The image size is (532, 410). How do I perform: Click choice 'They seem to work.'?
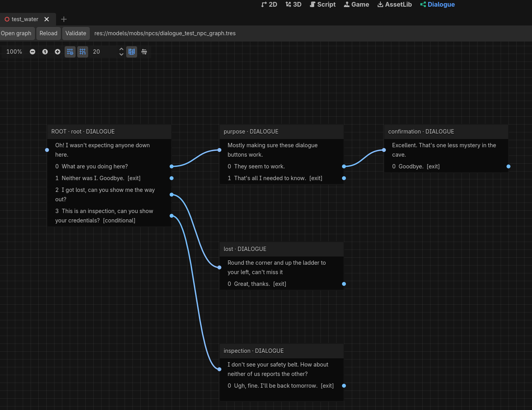(x=256, y=166)
